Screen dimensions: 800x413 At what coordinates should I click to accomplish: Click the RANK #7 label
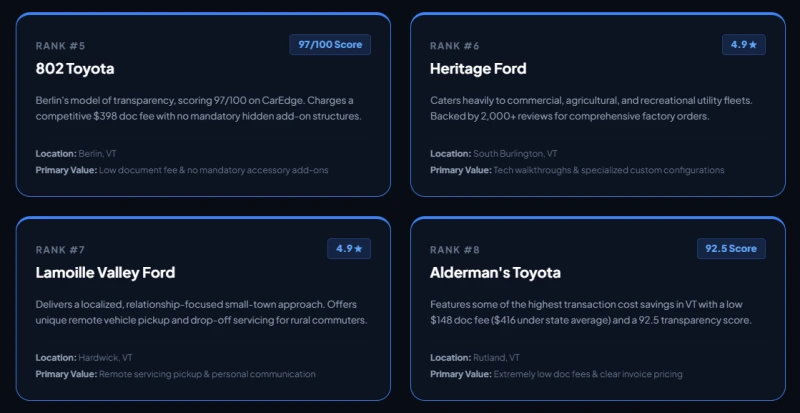(x=60, y=250)
